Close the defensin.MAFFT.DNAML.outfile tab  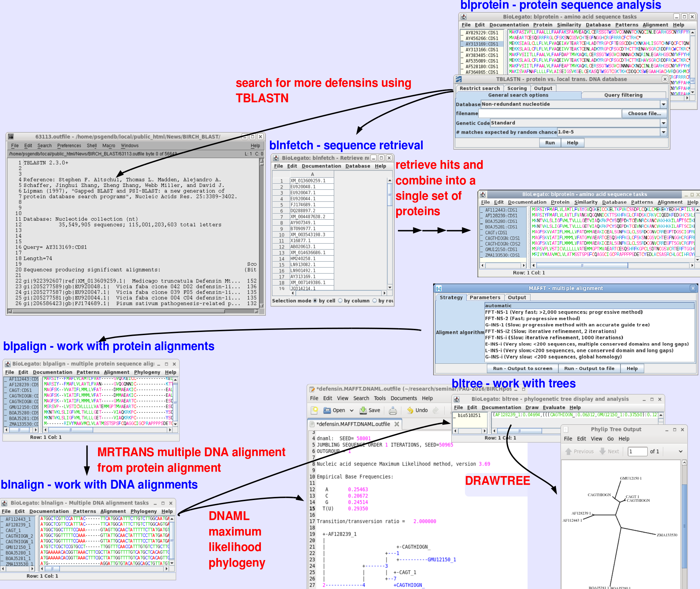pyautogui.click(x=397, y=424)
